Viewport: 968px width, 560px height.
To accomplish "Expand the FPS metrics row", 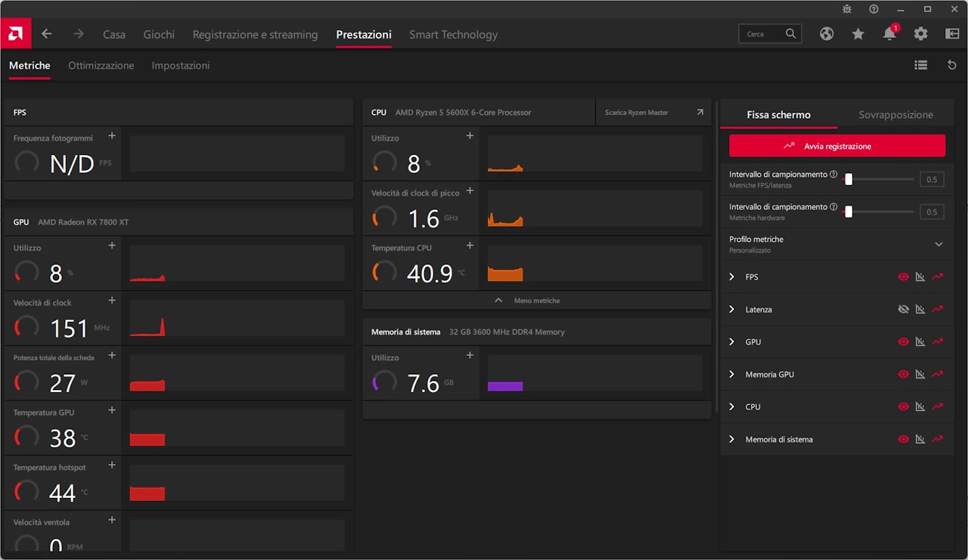I will [x=731, y=277].
